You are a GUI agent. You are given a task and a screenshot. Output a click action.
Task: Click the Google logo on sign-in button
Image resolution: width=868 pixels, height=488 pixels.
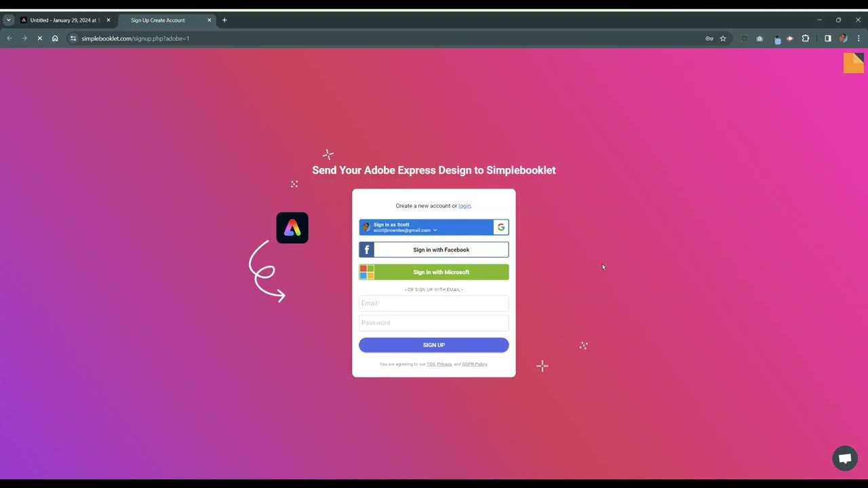pyautogui.click(x=501, y=227)
